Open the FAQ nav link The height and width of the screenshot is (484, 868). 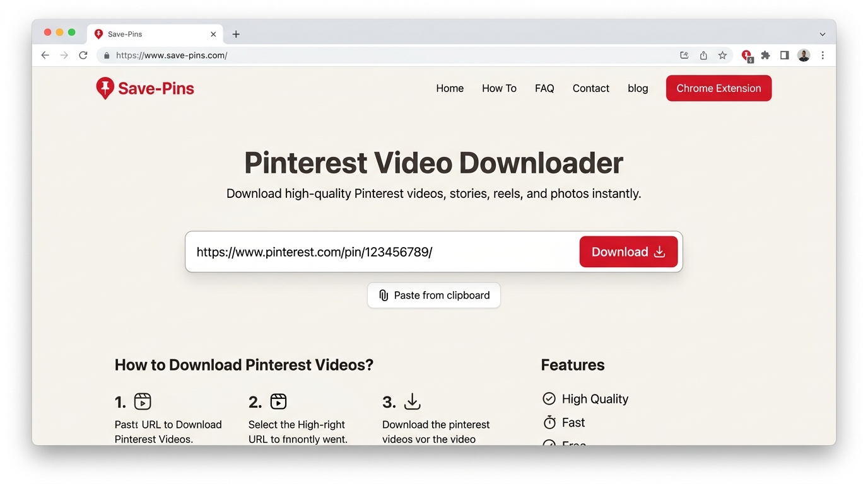click(x=544, y=88)
